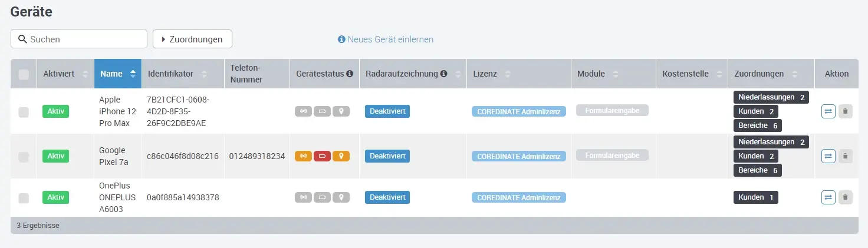Viewport: 868px width, 248px height.
Task: Click the connection status icon for Apple iPhone 12 Pro Max
Action: click(x=303, y=111)
